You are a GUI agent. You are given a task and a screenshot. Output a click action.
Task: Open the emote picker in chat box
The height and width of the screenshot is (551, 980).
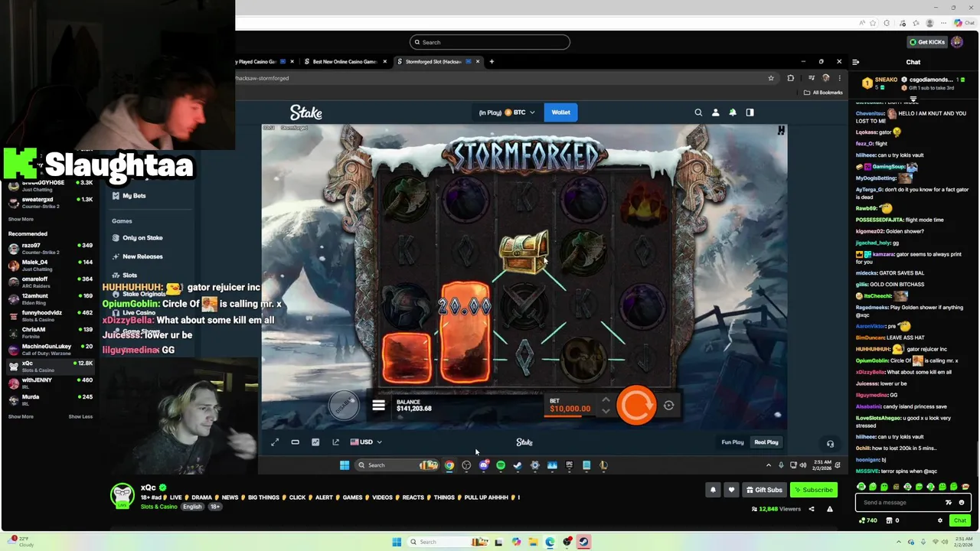pyautogui.click(x=962, y=503)
